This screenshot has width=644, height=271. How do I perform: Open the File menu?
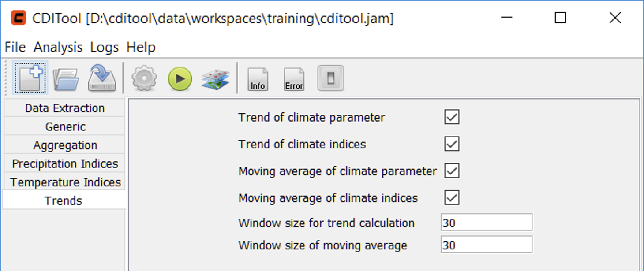pos(15,47)
